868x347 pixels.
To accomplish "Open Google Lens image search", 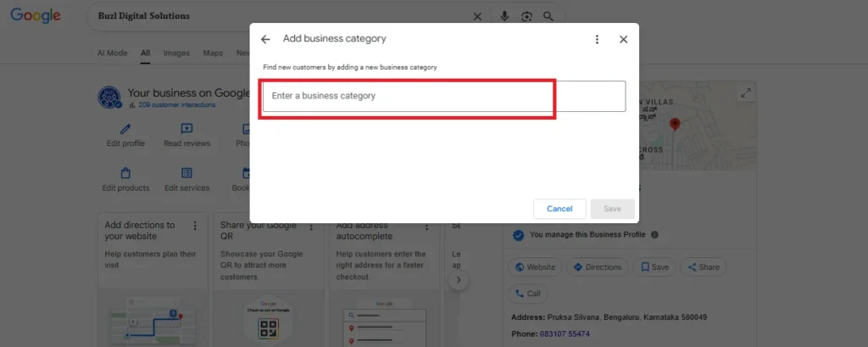I will pos(526,17).
